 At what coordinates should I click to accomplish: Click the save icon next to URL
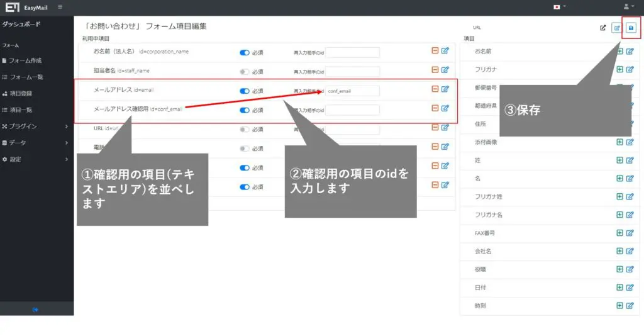(631, 28)
